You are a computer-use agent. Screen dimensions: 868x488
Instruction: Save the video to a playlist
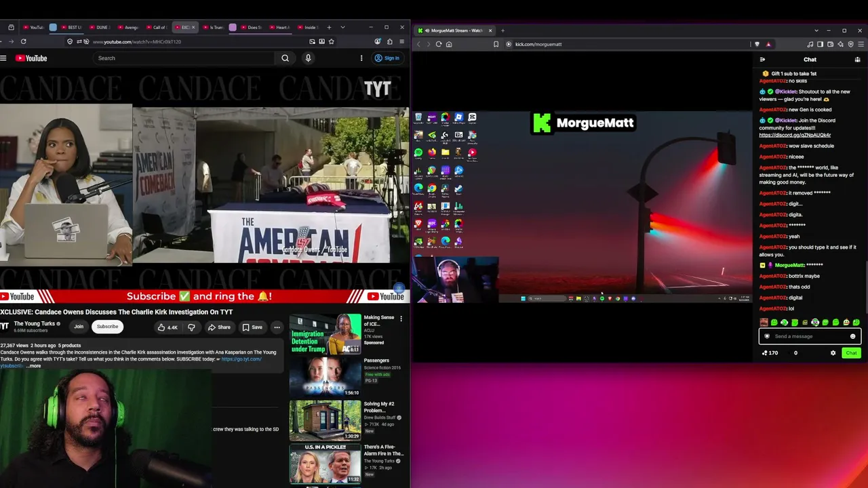(252, 327)
